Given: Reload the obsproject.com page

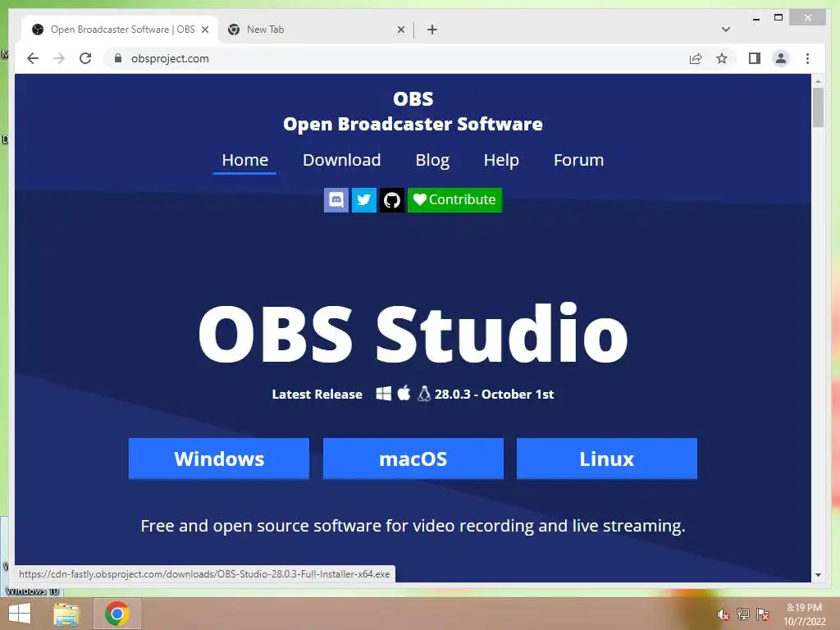Looking at the screenshot, I should coord(85,58).
